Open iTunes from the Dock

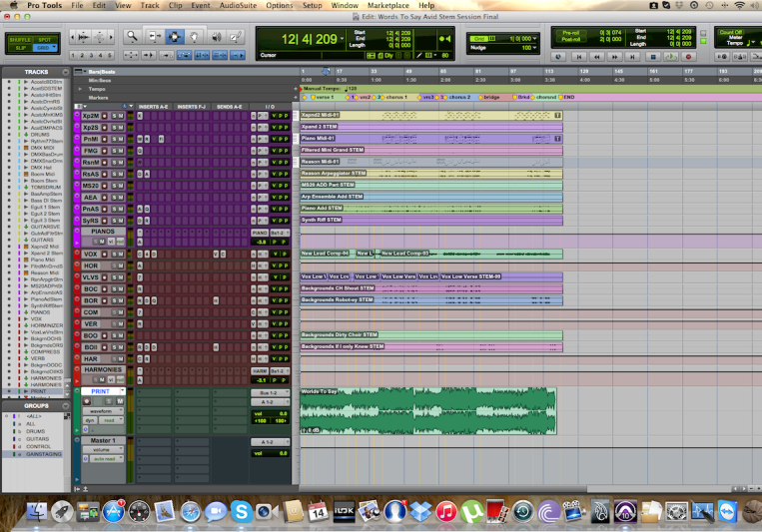[x=445, y=512]
